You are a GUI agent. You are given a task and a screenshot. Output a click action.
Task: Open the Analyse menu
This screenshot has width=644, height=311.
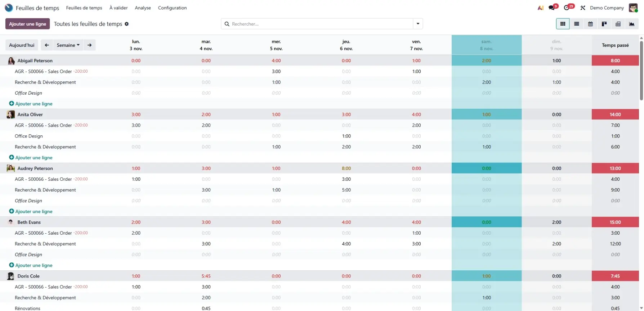click(143, 8)
